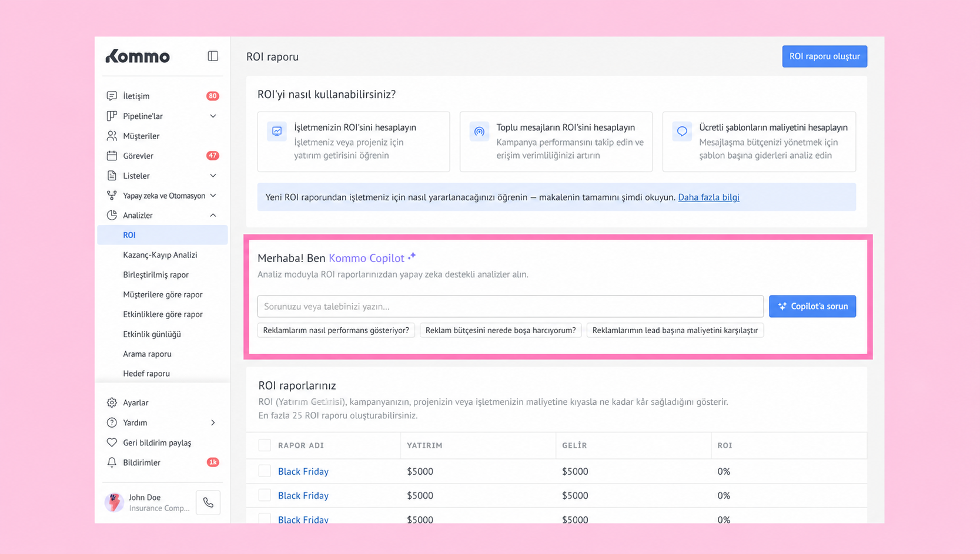Click the ROI column header
The image size is (980, 554).
point(725,445)
